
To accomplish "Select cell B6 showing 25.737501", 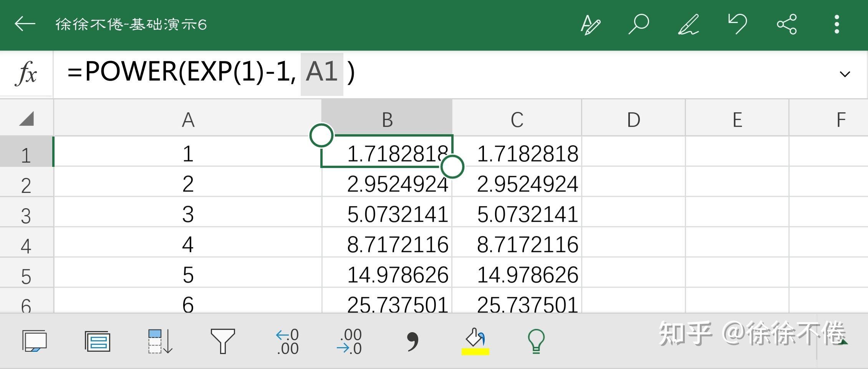I will point(387,301).
